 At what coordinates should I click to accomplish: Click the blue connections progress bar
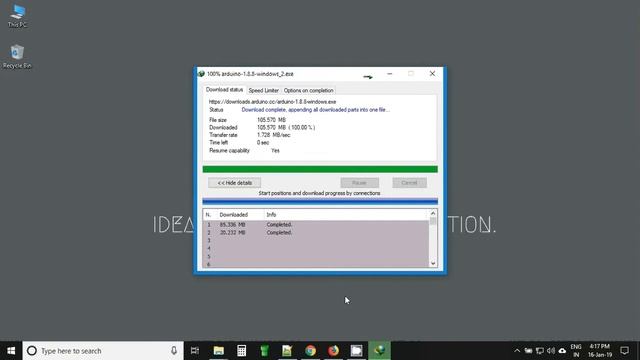pyautogui.click(x=320, y=201)
